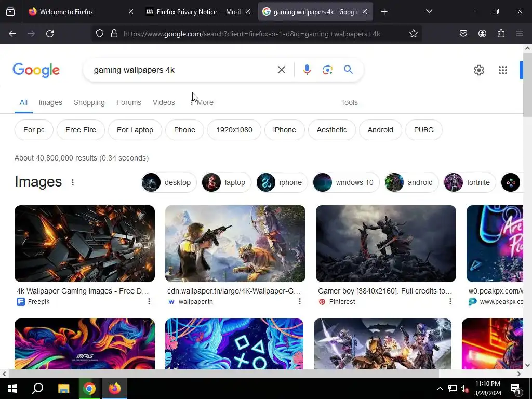Select the Videos search tab
The image size is (532, 399).
[164, 102]
